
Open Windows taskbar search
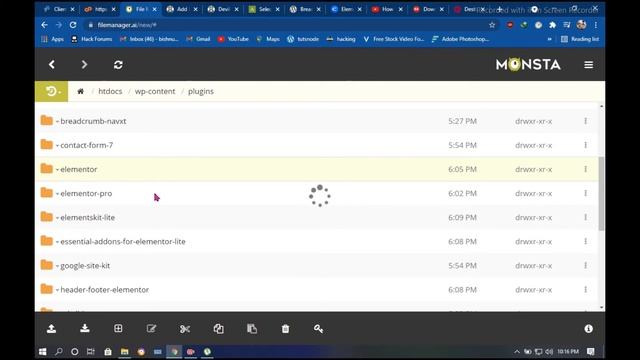(59, 351)
